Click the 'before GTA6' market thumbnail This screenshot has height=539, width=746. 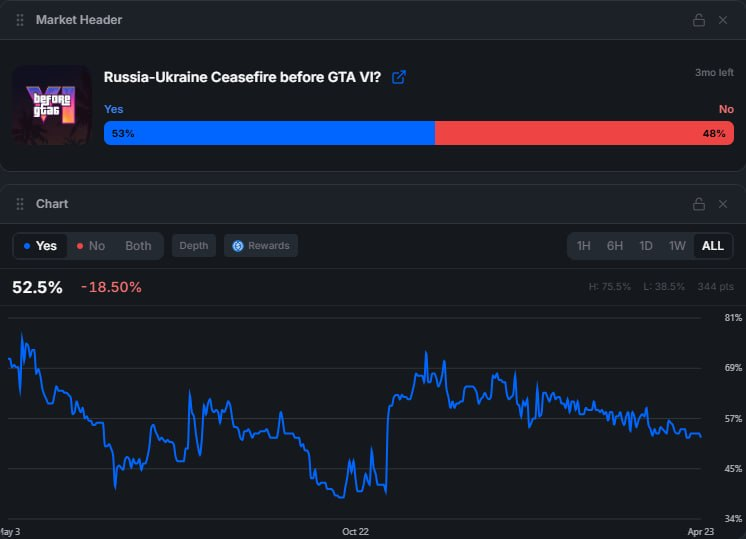coord(51,105)
